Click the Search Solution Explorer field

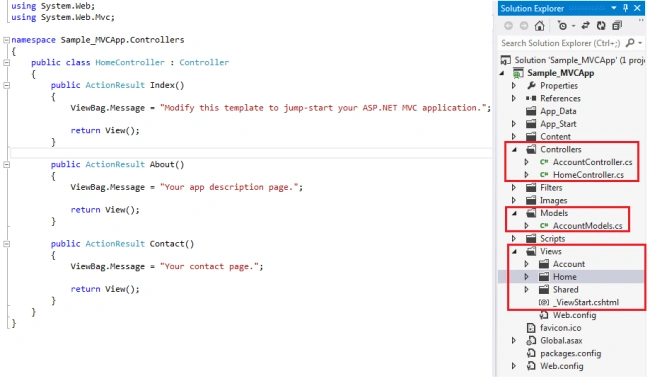coord(561,43)
